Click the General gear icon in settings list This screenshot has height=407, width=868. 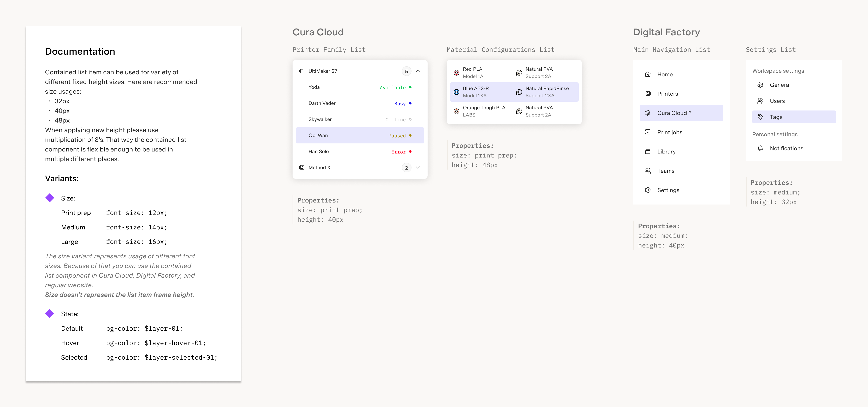(x=760, y=85)
